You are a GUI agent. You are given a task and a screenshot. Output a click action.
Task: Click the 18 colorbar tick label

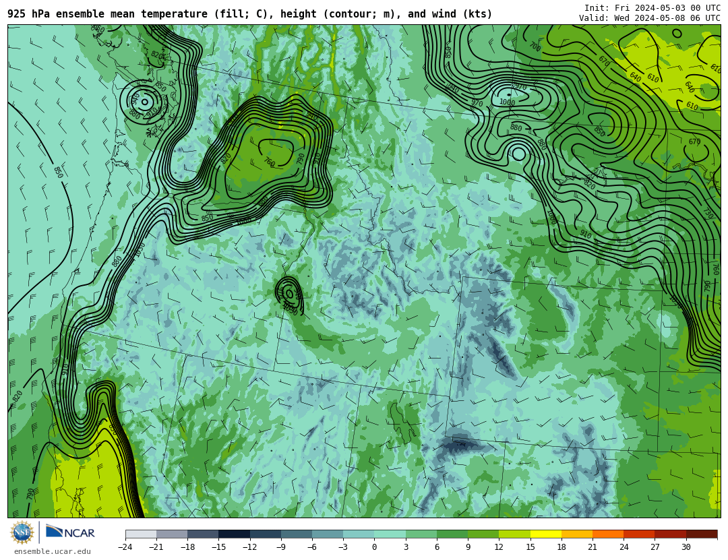[562, 547]
